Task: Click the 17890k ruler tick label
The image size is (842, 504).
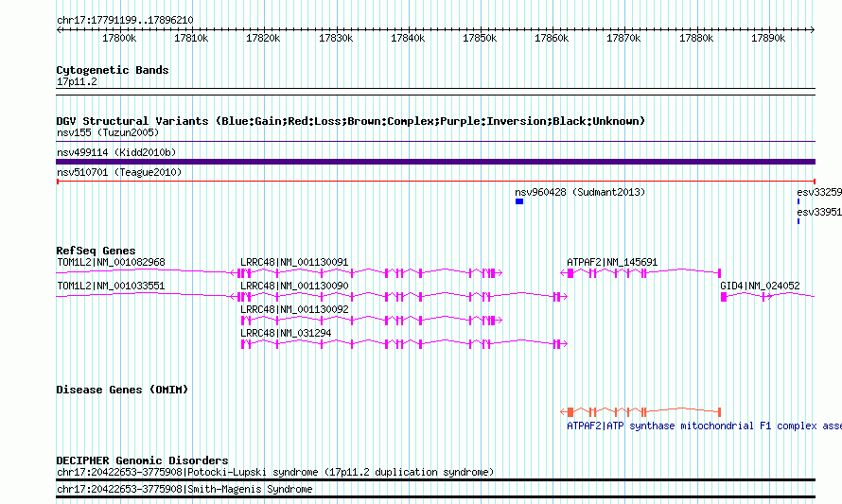Action: tap(768, 39)
